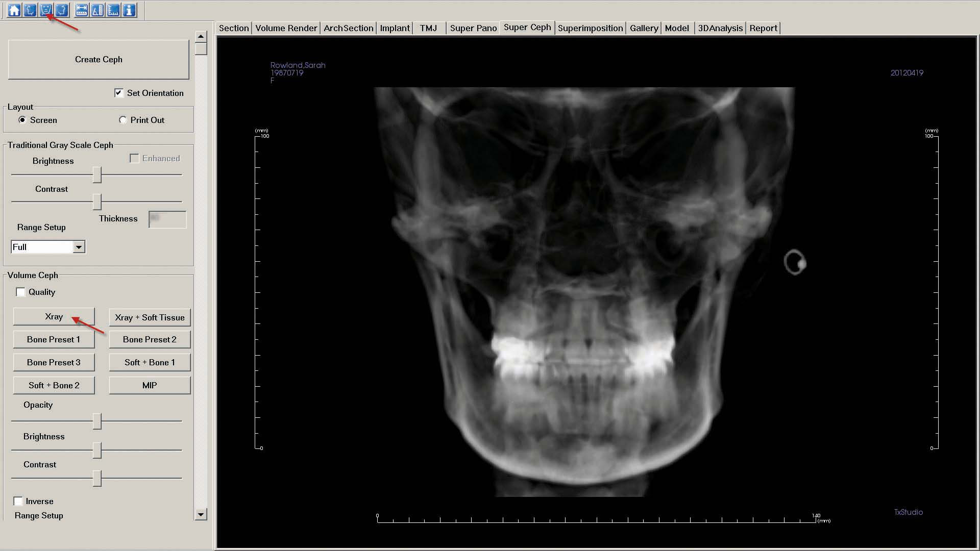Apply the Bone Preset 2 rendering

pyautogui.click(x=150, y=339)
